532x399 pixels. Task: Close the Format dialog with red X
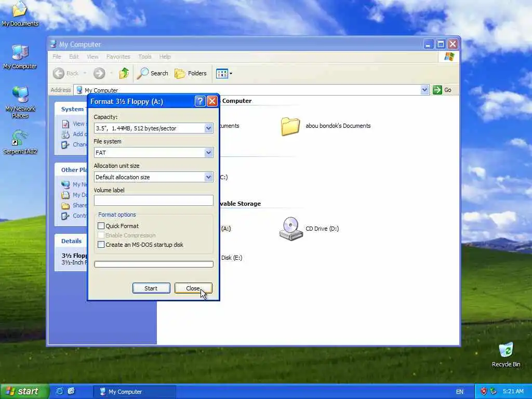coord(212,101)
